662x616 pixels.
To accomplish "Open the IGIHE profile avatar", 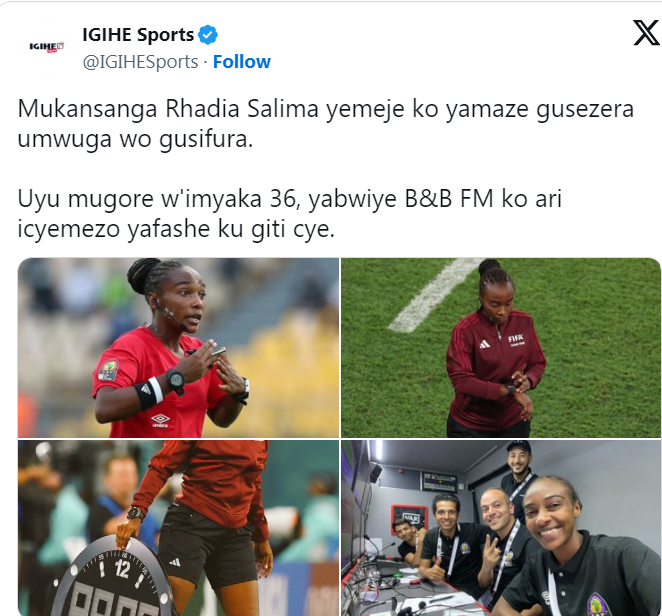I will [46, 47].
